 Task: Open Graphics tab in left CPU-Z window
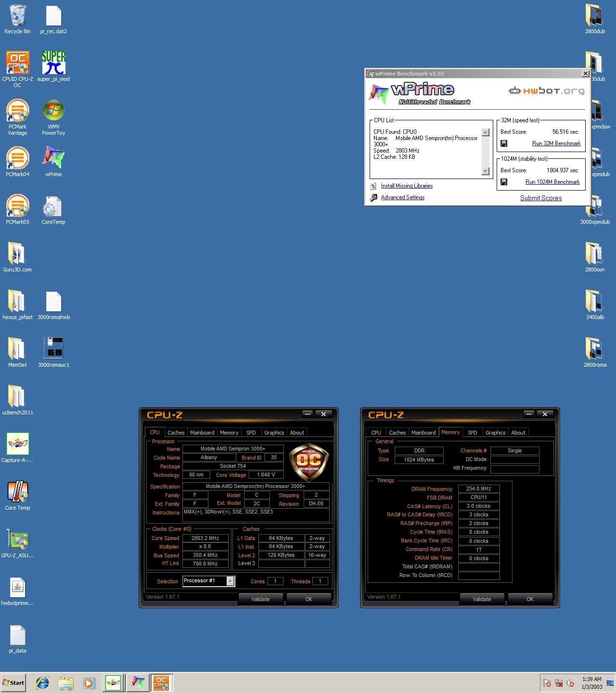tap(274, 433)
